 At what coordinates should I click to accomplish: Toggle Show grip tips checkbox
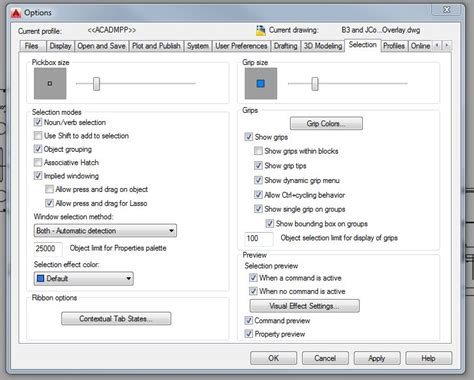(258, 166)
